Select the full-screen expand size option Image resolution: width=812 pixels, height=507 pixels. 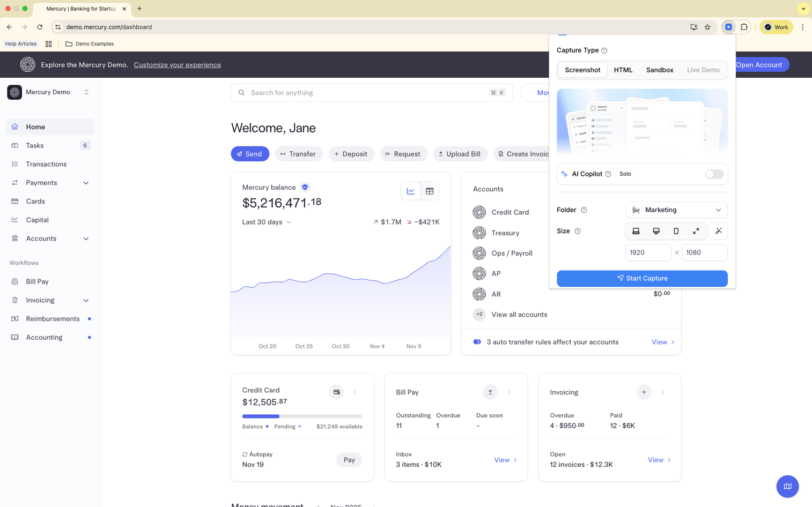[696, 231]
